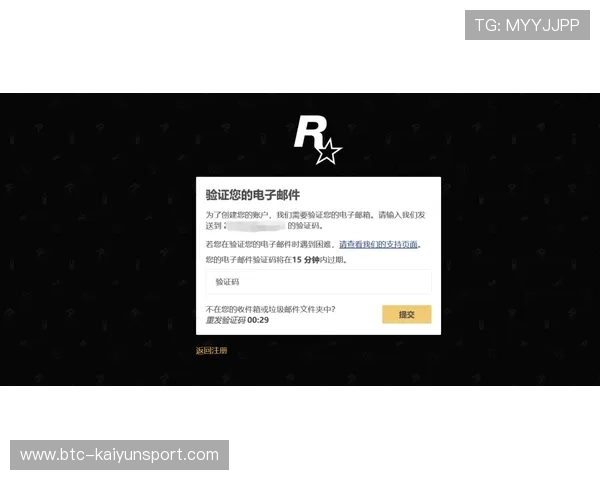Click the Rockstar Games logo
The image size is (600, 480).
tap(318, 140)
